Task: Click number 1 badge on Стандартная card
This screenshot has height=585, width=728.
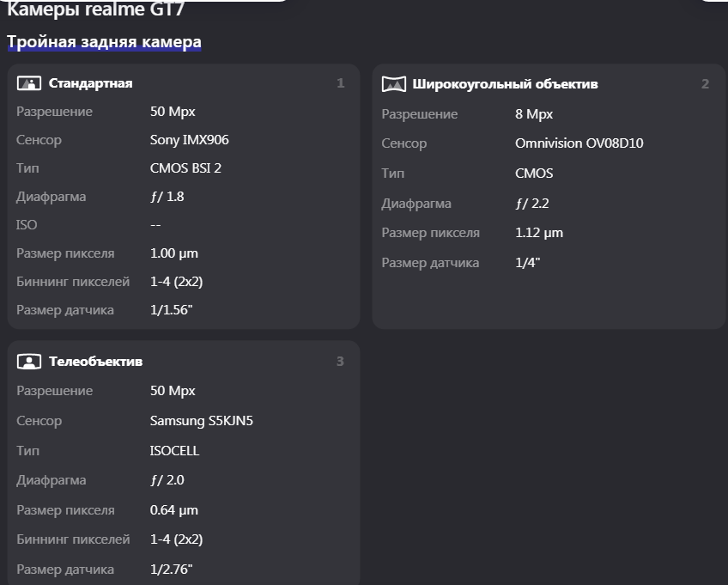Action: point(341,83)
